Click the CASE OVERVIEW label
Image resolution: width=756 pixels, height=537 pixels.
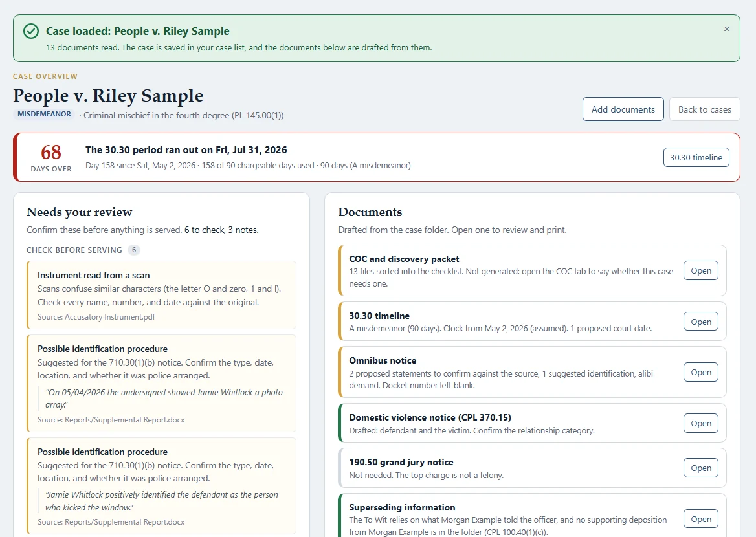pos(45,76)
